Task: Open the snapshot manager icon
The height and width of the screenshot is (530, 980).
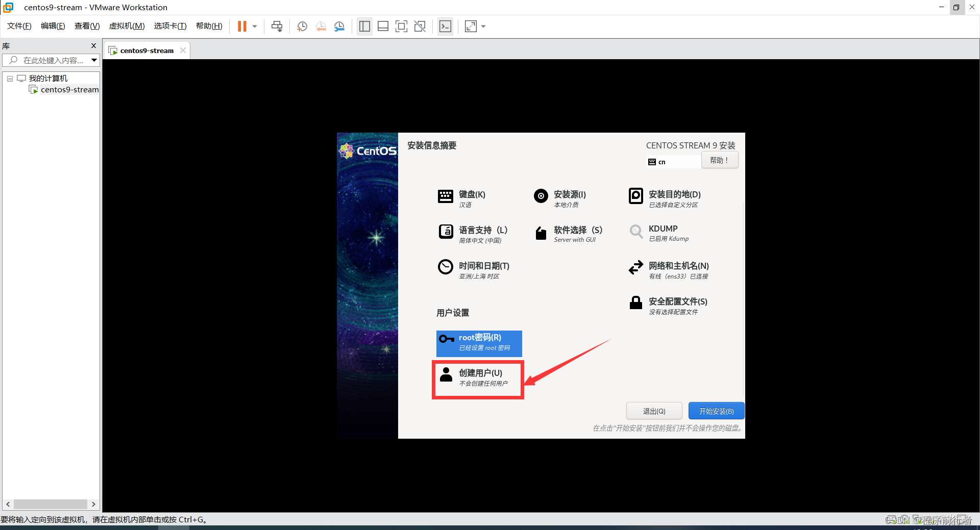Action: [339, 26]
